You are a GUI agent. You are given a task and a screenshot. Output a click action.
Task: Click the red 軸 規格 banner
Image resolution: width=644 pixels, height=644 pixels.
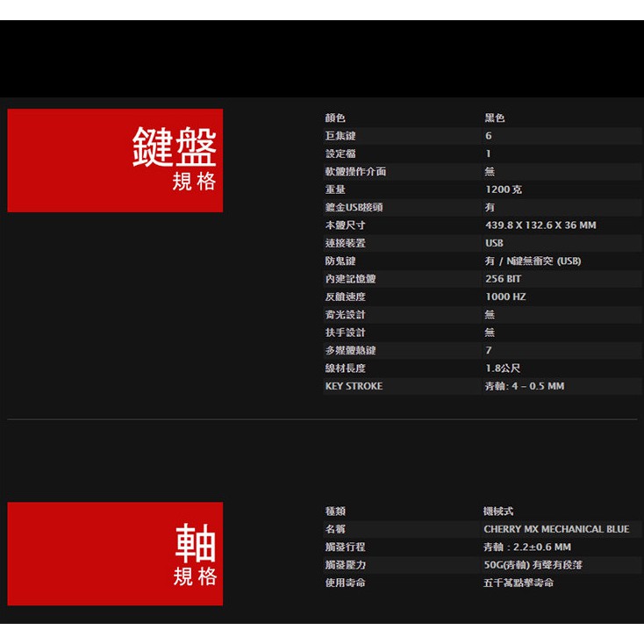click(115, 554)
